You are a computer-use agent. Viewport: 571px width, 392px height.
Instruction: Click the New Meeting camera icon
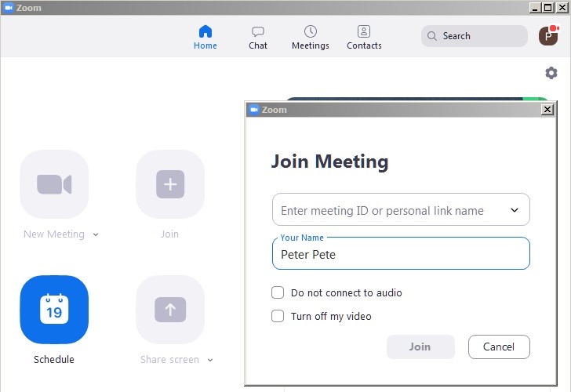pos(54,184)
